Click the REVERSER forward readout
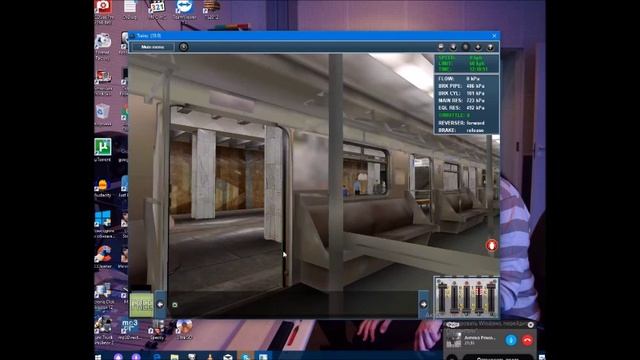Viewport: 640px width, 360px height. (461, 123)
